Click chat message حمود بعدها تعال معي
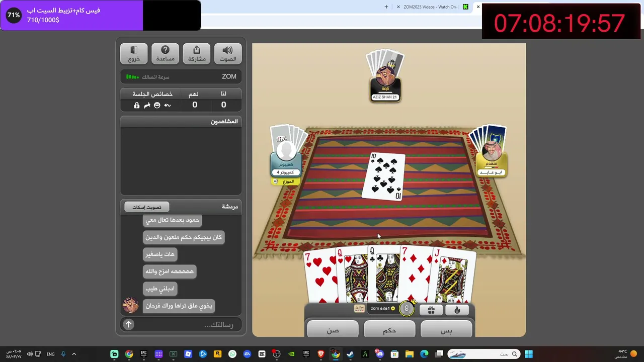This screenshot has width=644, height=362. [x=172, y=220]
